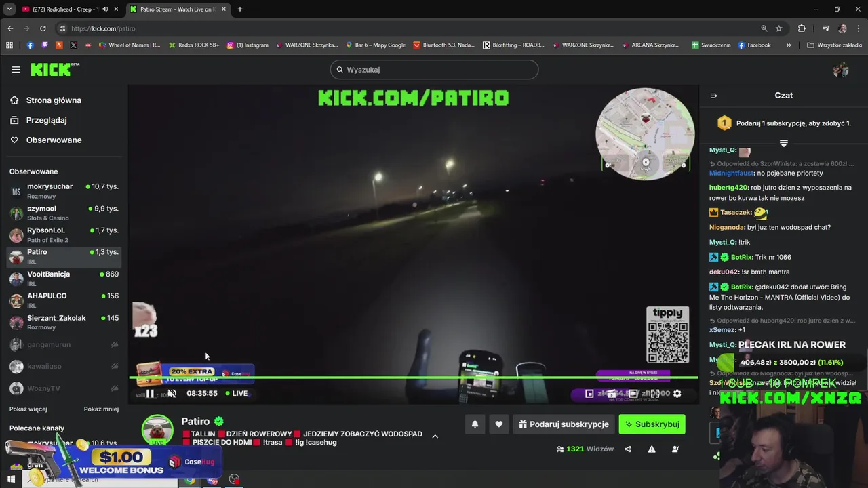
Task: Open Bikefitting – ROADB bookmark
Action: point(513,45)
